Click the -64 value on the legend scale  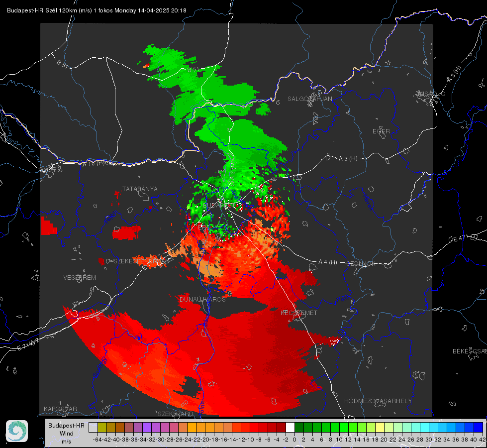97,440
